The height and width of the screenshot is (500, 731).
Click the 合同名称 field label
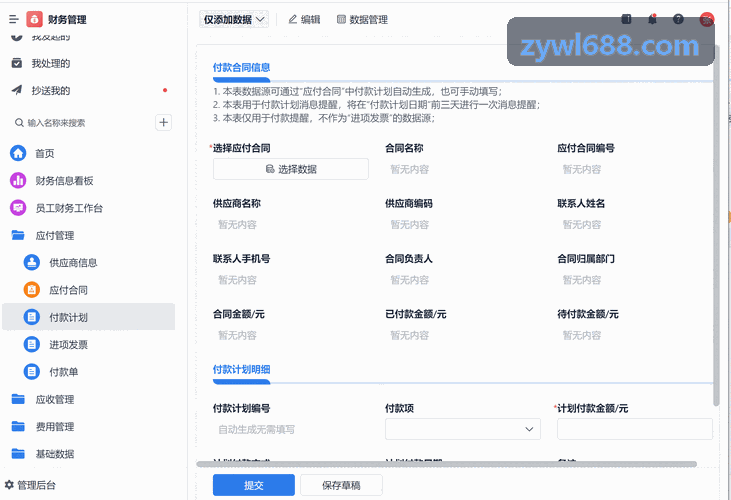[404, 148]
